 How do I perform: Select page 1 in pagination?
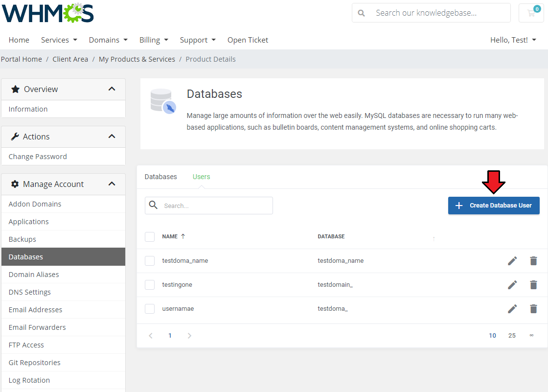coord(170,336)
